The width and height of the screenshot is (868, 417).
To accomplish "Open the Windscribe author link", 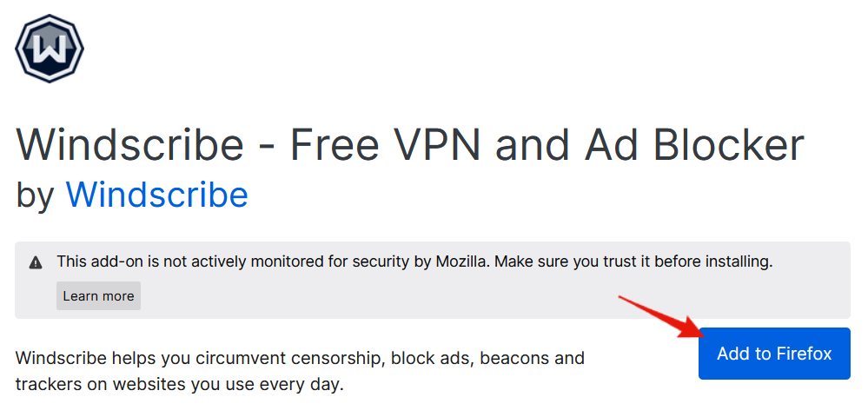I will pyautogui.click(x=156, y=195).
